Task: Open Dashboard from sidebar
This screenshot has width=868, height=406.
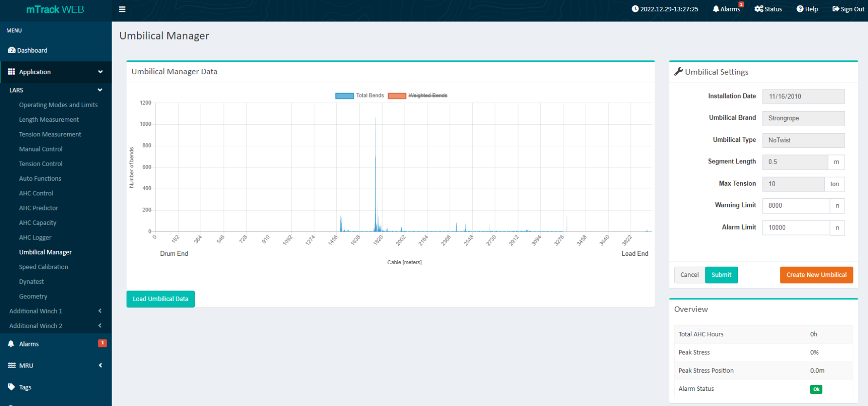Action: click(x=28, y=50)
